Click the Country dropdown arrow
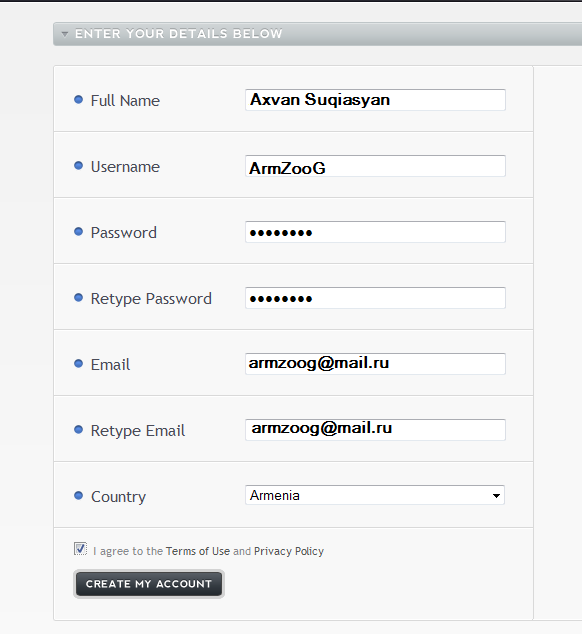 [x=496, y=496]
